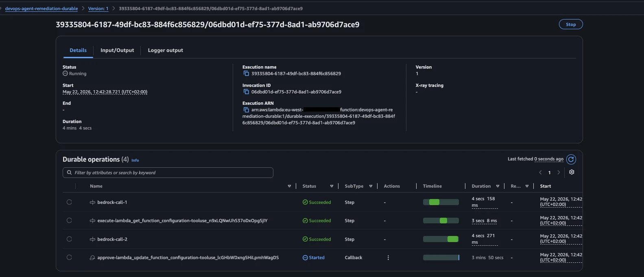Click page number 1 in pagination
Viewport: 644px width, 277px height.
click(x=549, y=173)
